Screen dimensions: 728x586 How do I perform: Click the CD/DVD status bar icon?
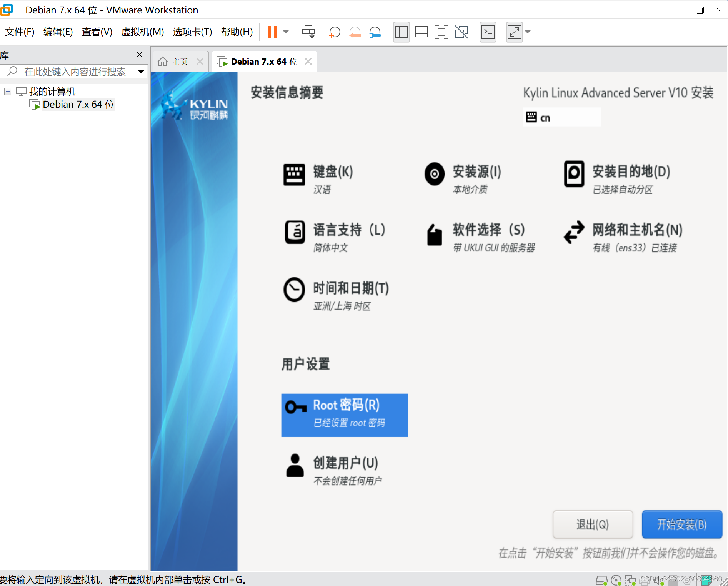point(616,580)
